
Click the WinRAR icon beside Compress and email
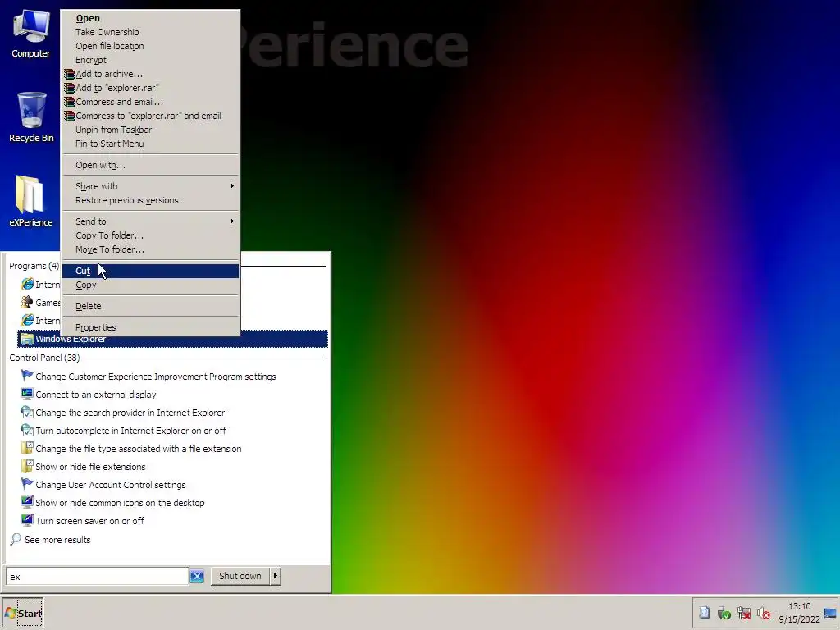(69, 102)
